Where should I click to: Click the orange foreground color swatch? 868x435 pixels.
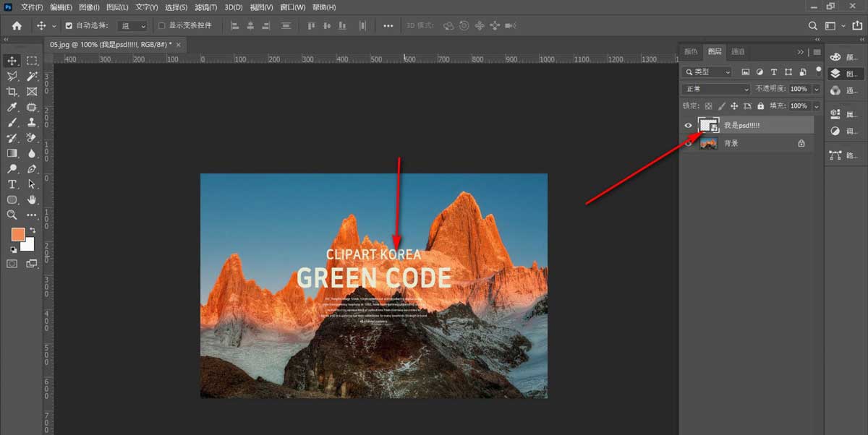click(17, 234)
